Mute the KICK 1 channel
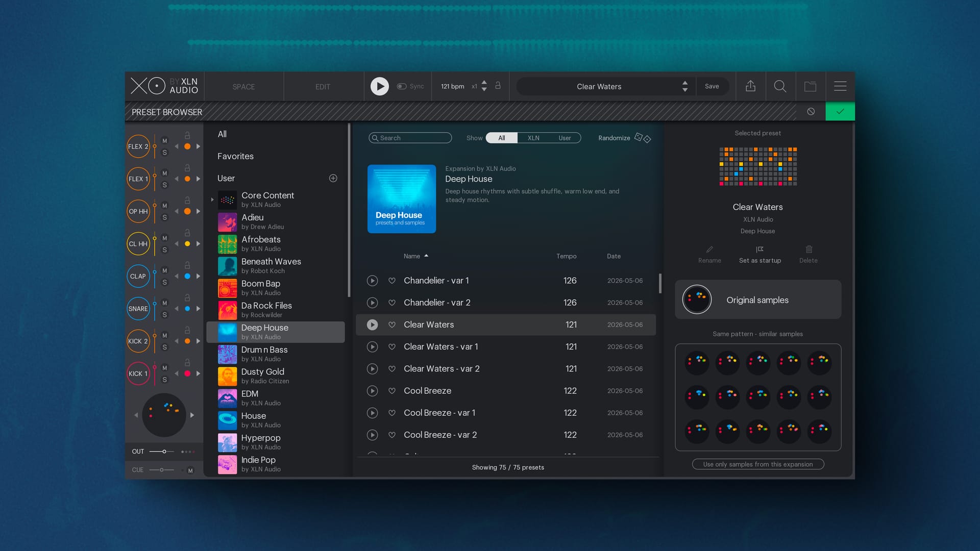980x551 pixels. click(164, 368)
